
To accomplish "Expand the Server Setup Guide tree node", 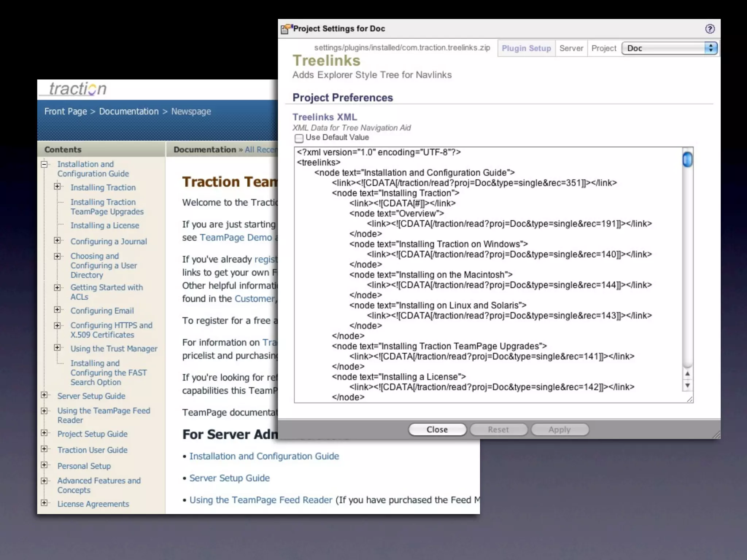I will [44, 395].
